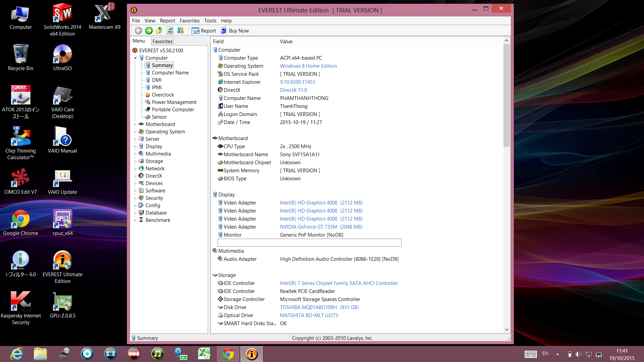
Task: Select IPMI tree item
Action: (157, 87)
